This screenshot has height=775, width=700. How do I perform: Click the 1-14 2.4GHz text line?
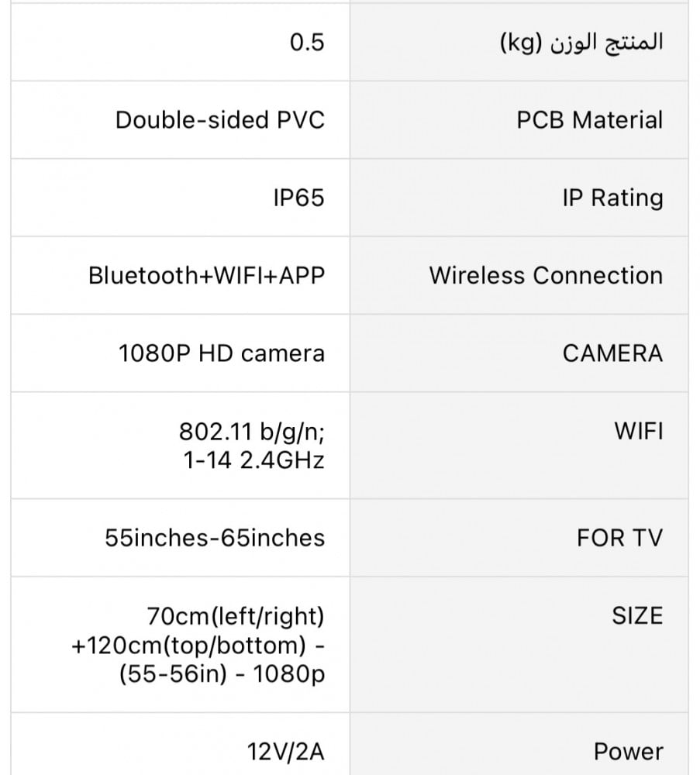click(253, 460)
